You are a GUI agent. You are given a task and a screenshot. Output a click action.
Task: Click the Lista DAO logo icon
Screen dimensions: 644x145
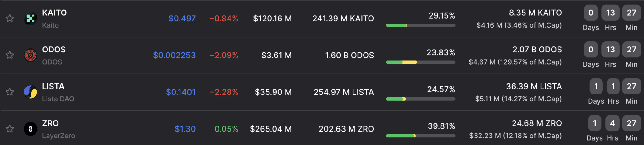point(31,92)
